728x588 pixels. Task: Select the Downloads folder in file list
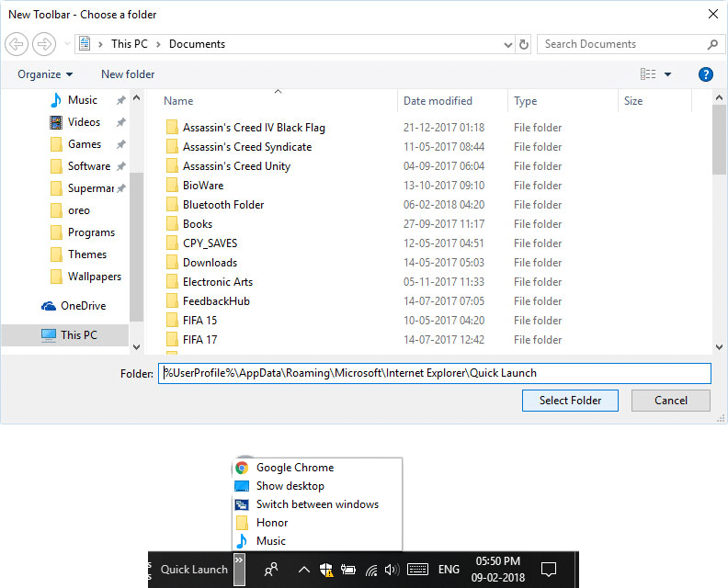point(210,263)
